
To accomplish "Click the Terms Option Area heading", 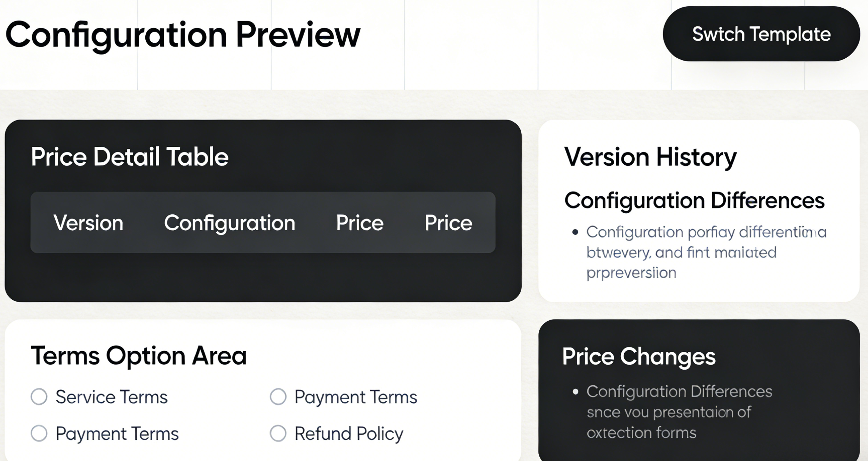I will coord(138,356).
